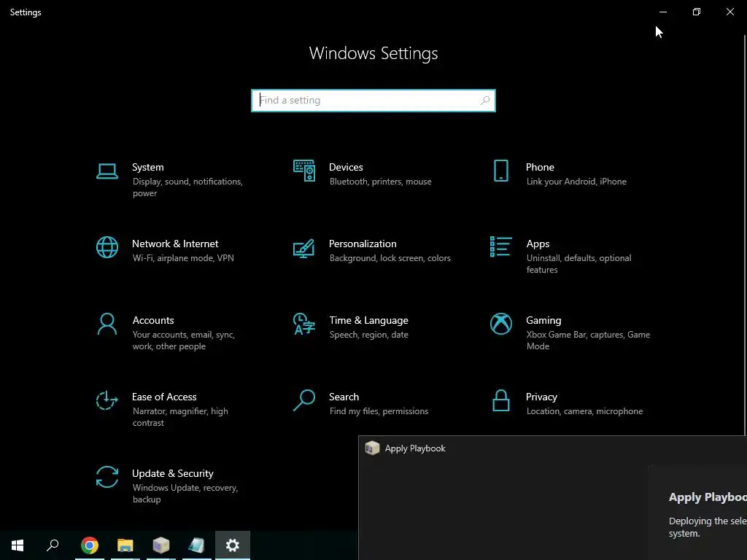Open the Search magnifier category icon
This screenshot has width=747, height=560.
(304, 400)
